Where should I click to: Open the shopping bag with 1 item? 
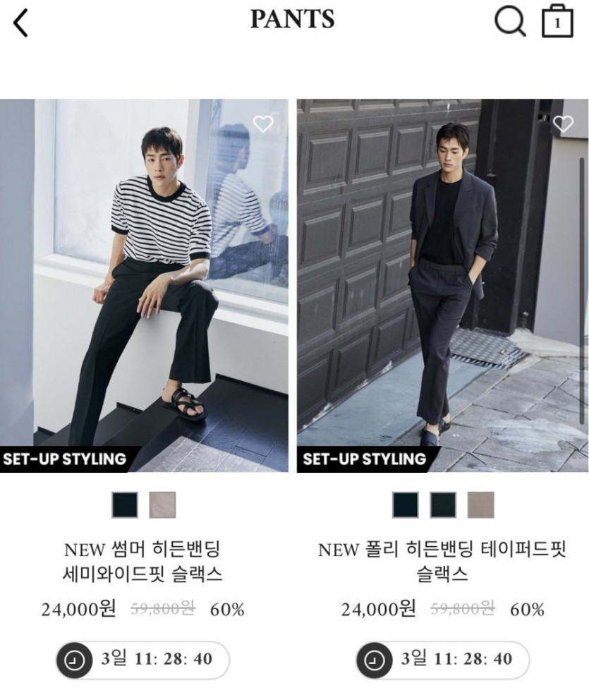click(557, 21)
